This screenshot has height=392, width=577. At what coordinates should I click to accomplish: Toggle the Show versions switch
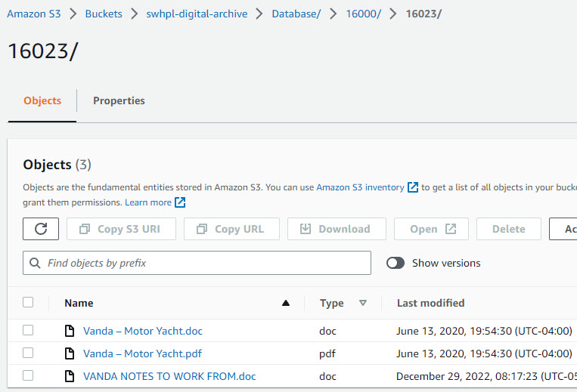coord(396,263)
